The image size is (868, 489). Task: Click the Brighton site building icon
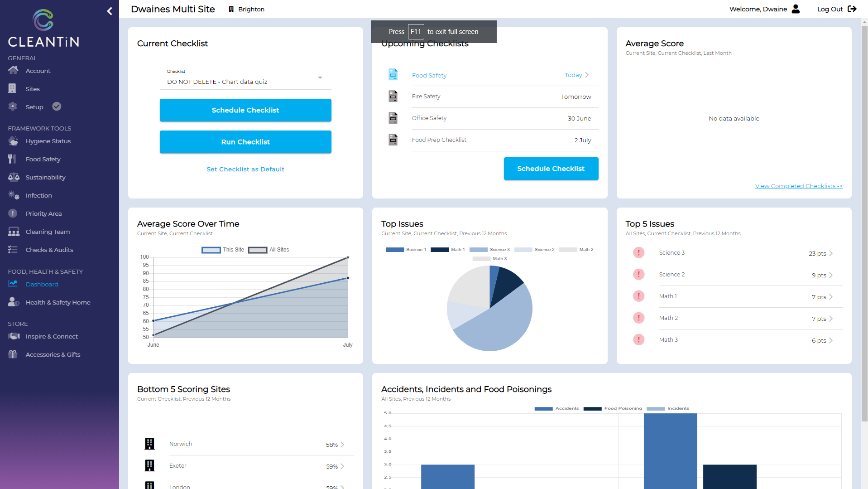[x=231, y=9]
